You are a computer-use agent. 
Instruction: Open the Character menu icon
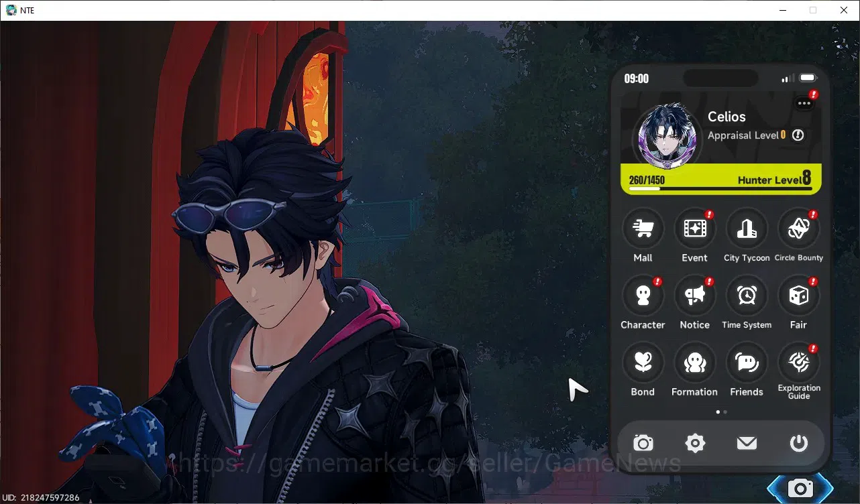click(643, 296)
